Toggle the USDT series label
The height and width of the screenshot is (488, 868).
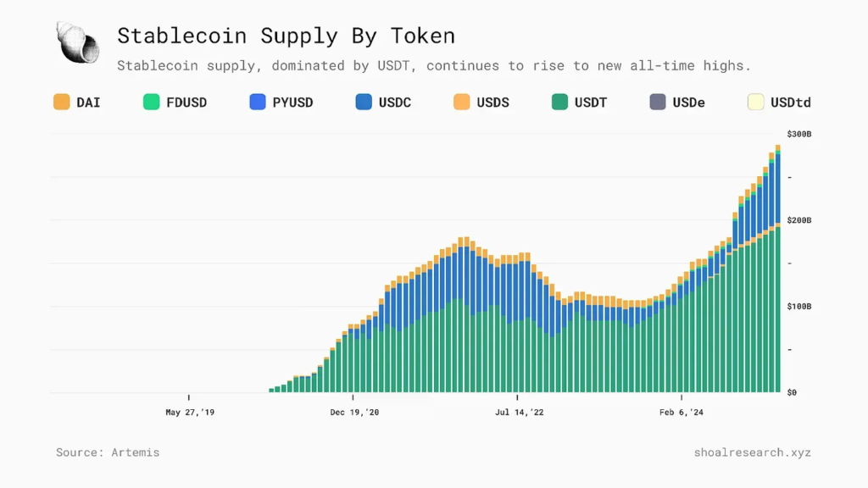point(591,103)
